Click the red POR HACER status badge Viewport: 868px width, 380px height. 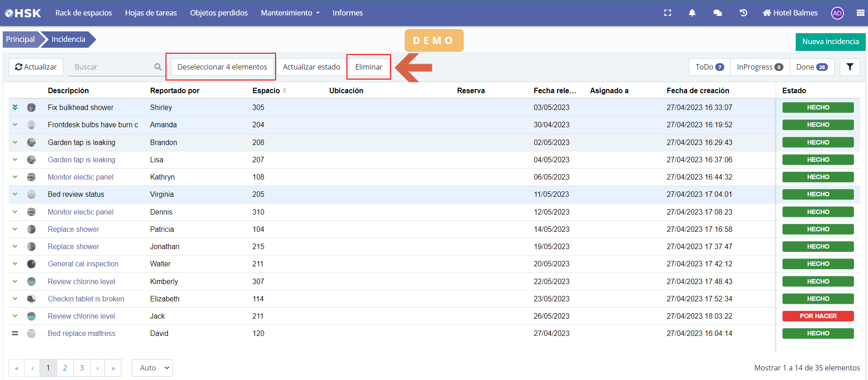(818, 316)
